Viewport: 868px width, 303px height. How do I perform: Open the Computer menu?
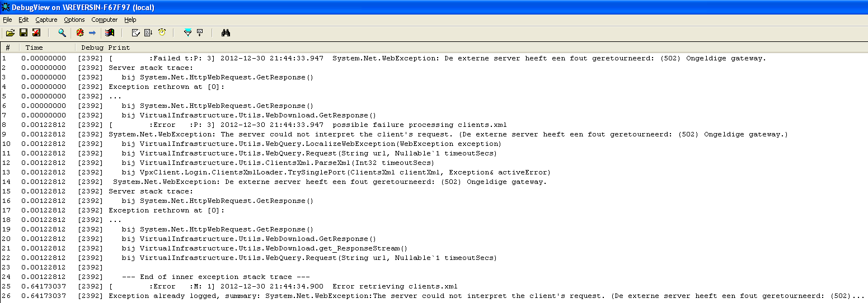coord(105,20)
